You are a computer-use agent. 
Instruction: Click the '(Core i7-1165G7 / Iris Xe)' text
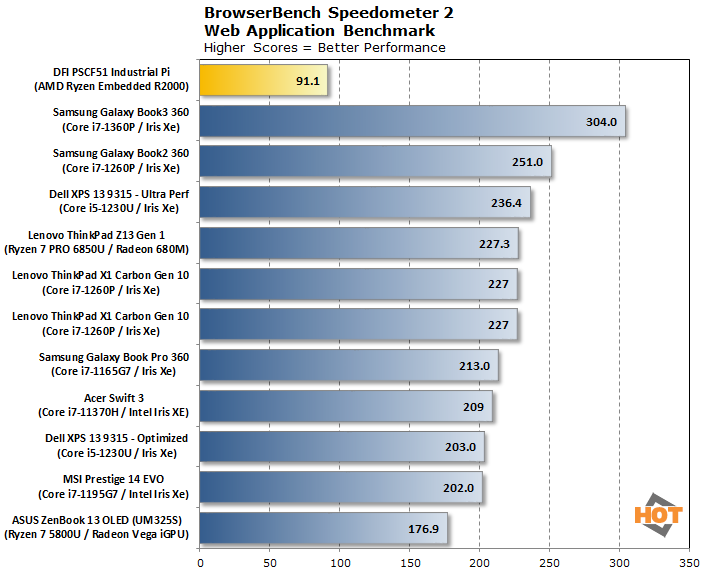click(x=113, y=371)
